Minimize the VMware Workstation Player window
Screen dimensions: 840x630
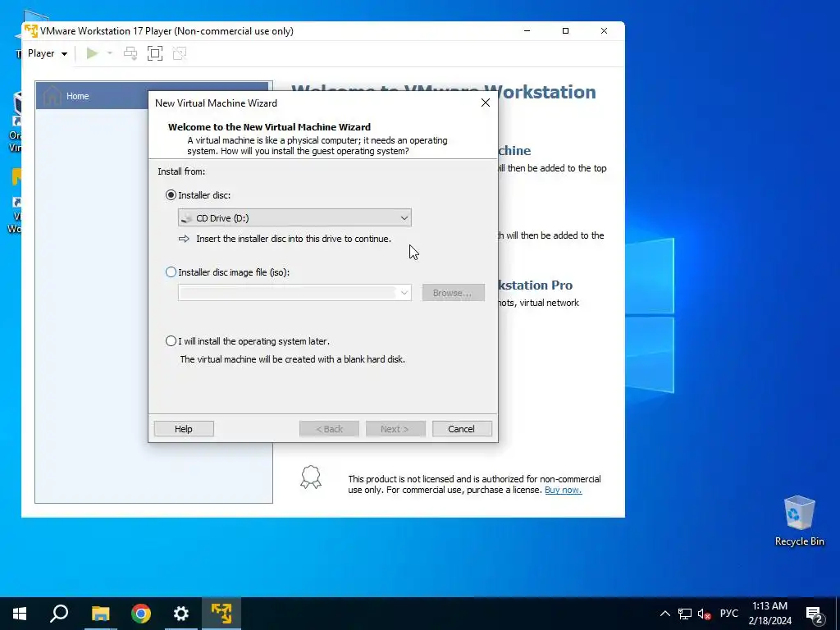click(x=527, y=30)
